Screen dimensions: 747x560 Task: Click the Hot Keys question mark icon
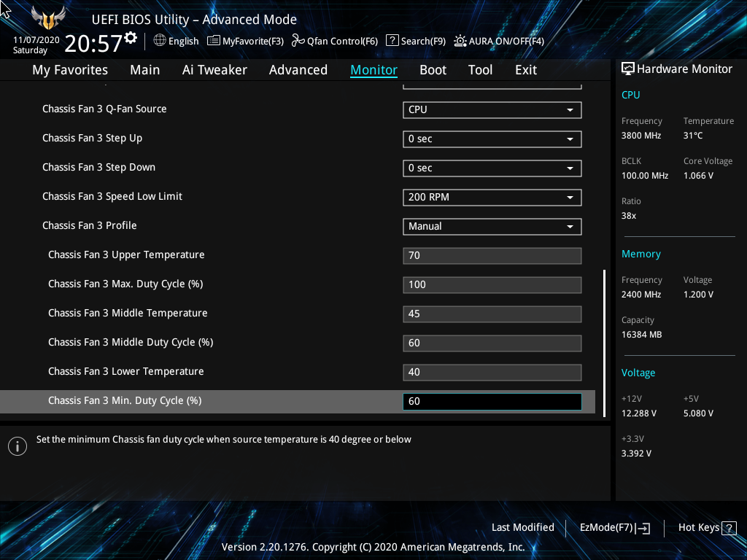pos(729,528)
